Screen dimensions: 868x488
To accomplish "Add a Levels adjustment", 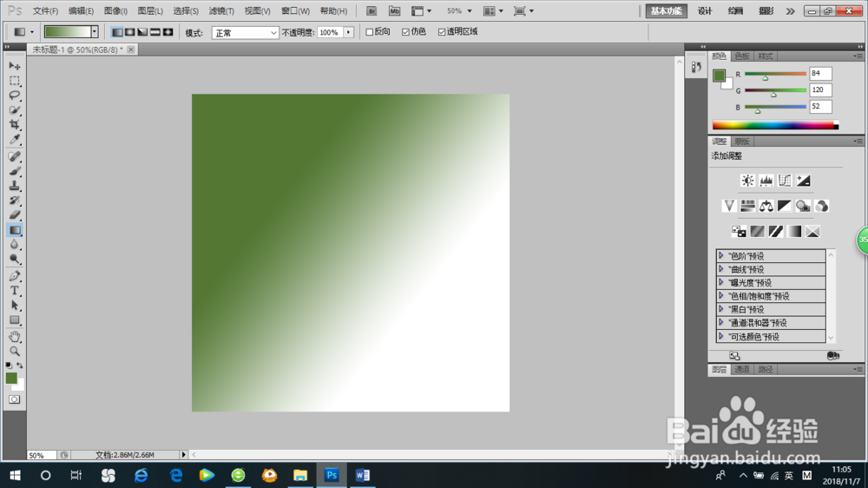I will pyautogui.click(x=766, y=181).
